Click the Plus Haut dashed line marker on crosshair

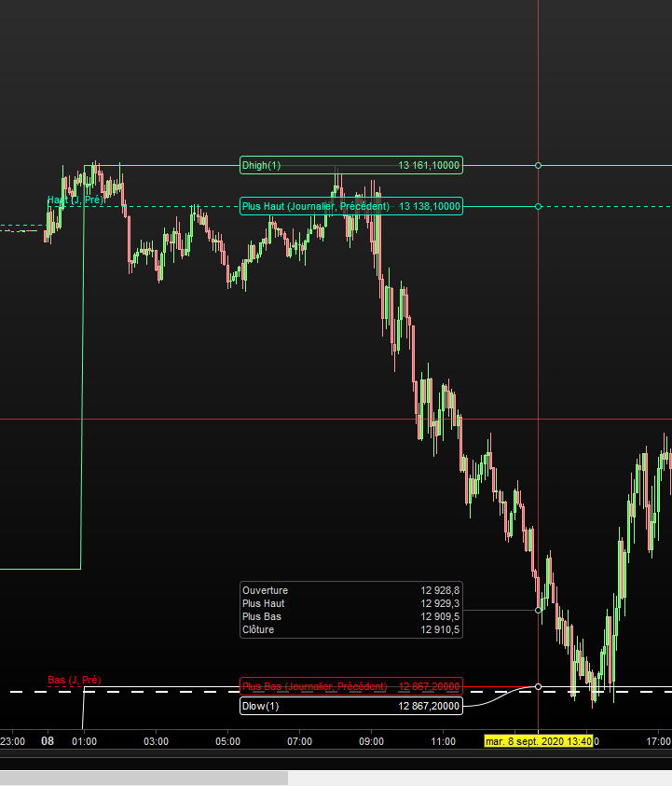click(x=538, y=207)
